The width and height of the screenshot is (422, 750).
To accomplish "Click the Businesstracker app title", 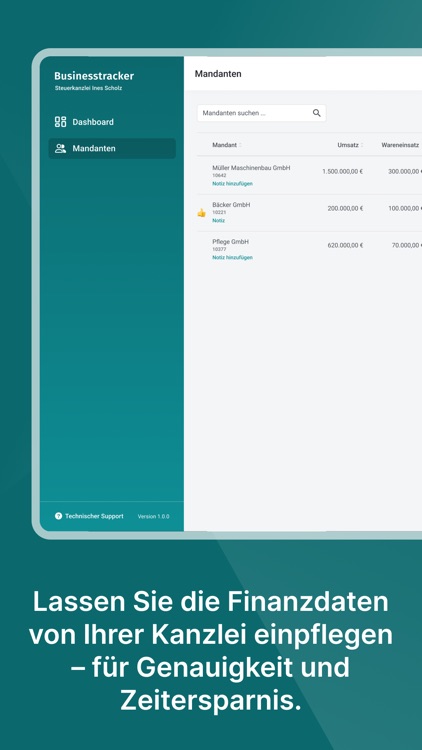I will click(x=94, y=76).
